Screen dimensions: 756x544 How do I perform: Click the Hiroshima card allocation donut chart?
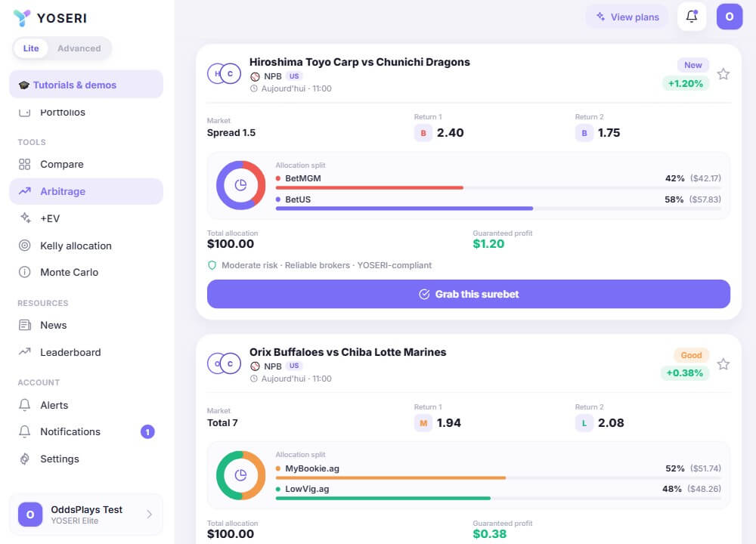[240, 186]
